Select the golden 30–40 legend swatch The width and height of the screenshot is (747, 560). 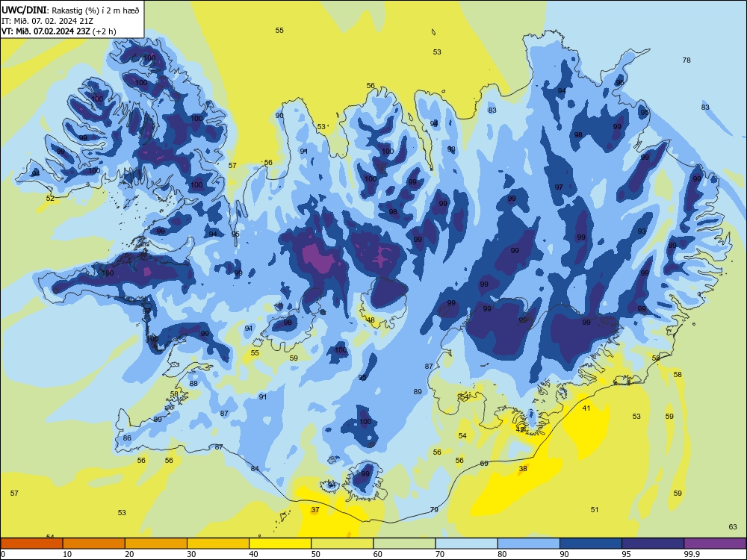click(218, 544)
